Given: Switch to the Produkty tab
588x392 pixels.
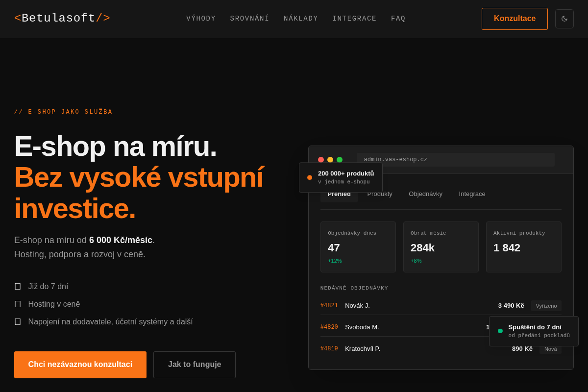Looking at the screenshot, I should pyautogui.click(x=380, y=194).
